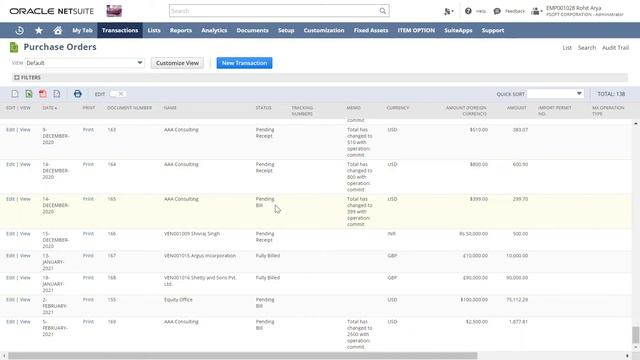This screenshot has height=360, width=640.
Task: Toggle the inline Edit switch
Action: click(x=118, y=94)
